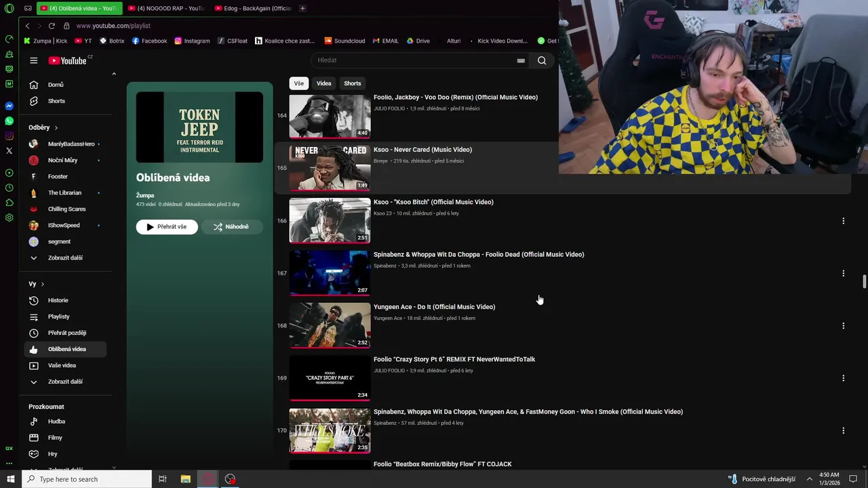This screenshot has width=868, height=488.
Task: Open the Zumpa | Kick bookmark
Action: point(45,41)
